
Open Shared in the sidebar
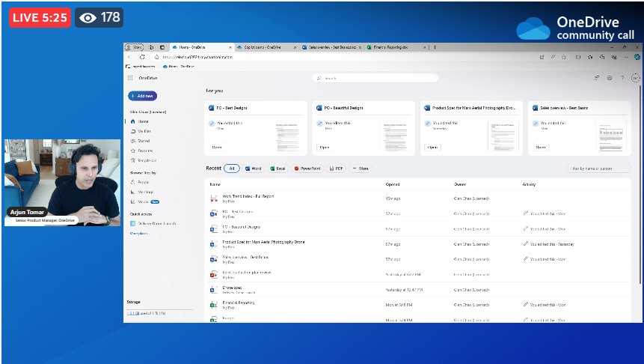pos(140,141)
